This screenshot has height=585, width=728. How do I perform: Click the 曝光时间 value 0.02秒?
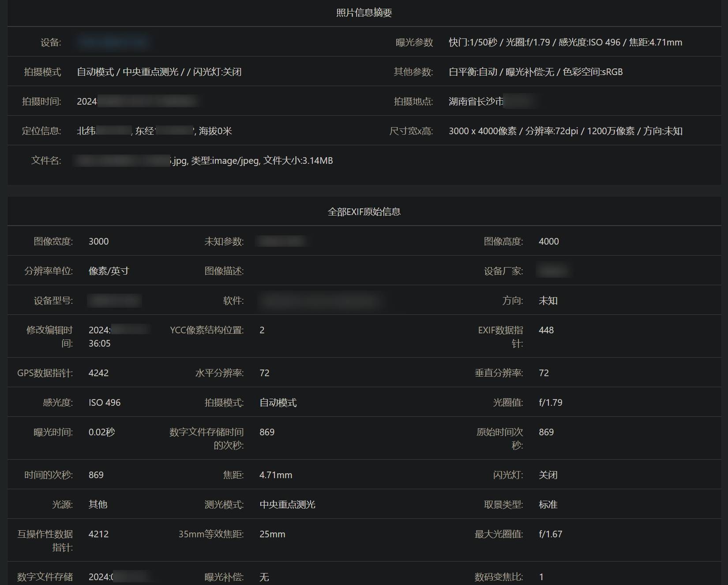pos(101,432)
